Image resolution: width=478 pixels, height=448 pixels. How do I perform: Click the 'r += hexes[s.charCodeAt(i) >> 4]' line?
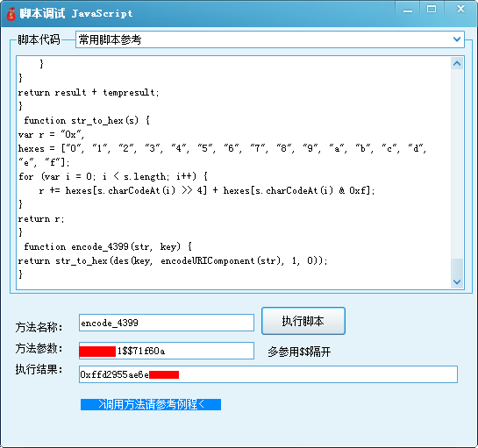point(207,191)
